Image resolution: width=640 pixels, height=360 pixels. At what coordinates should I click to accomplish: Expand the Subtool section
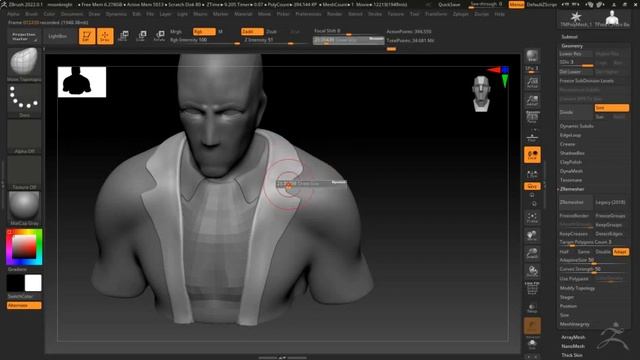tap(569, 37)
